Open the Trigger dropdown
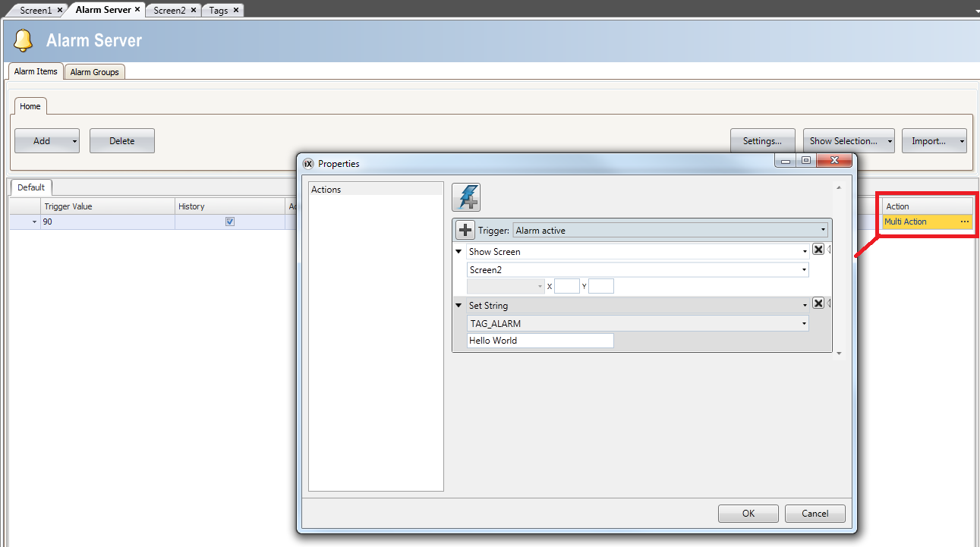 [x=823, y=230]
